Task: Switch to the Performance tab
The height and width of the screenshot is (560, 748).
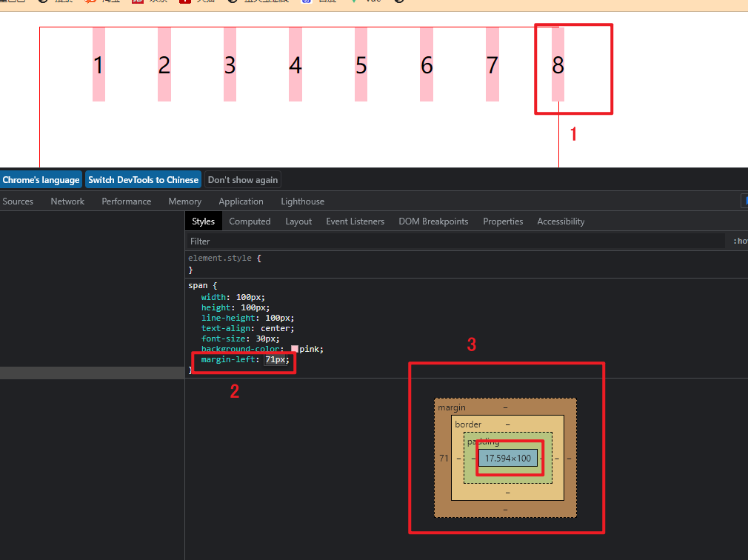Action: click(127, 201)
